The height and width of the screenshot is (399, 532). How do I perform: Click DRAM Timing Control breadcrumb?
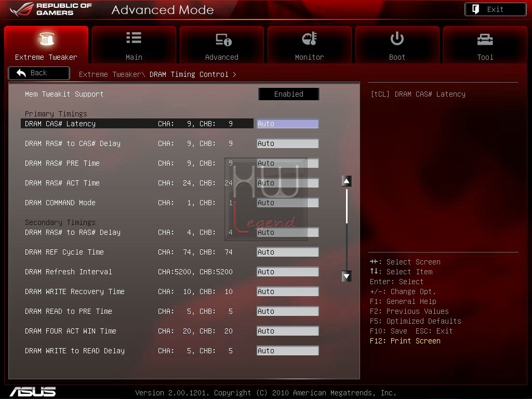(189, 74)
